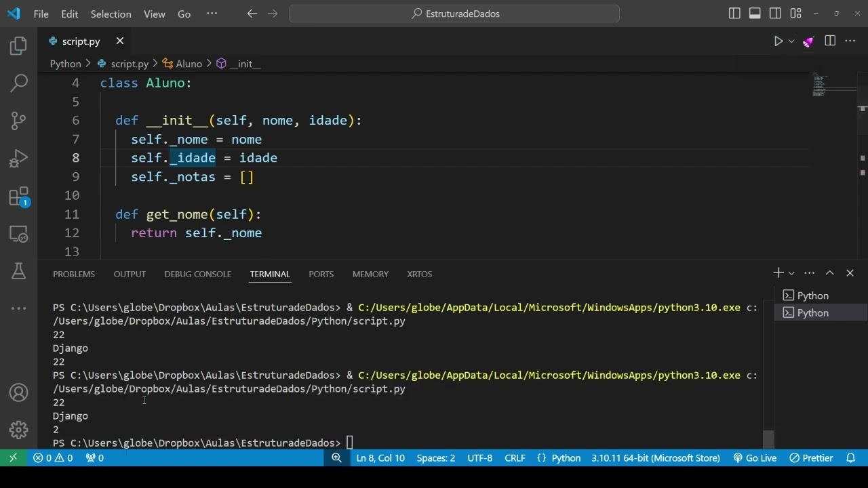
Task: Click the __init__ method breadcrumb
Action: [239, 64]
